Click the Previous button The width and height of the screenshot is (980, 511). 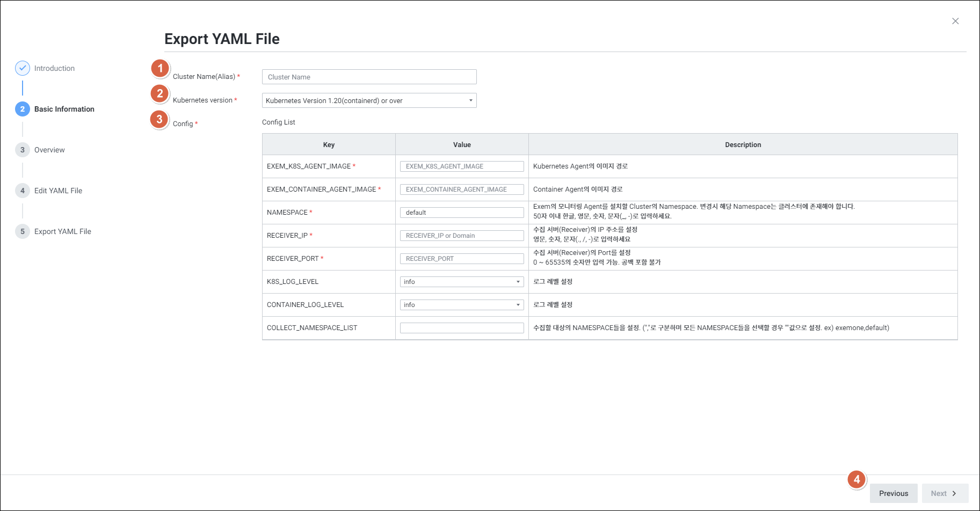tap(894, 493)
